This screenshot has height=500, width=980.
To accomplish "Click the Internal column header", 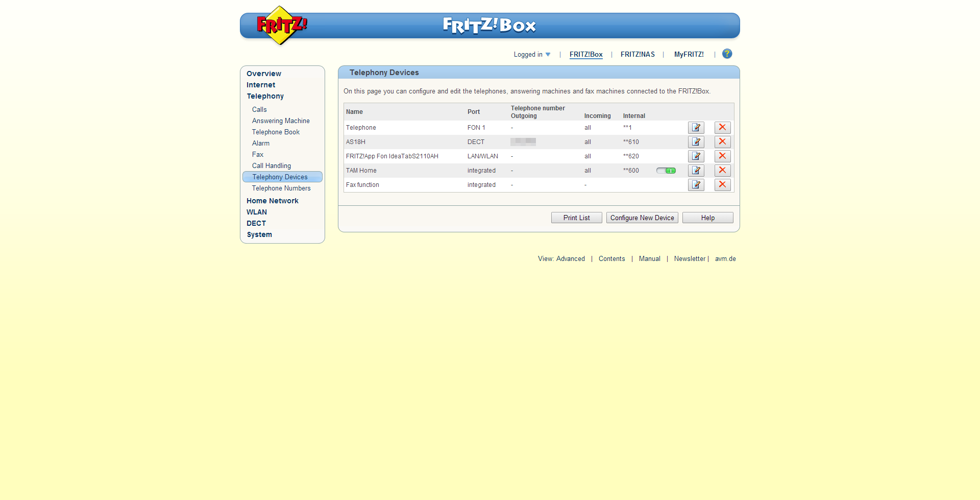I will [x=634, y=116].
